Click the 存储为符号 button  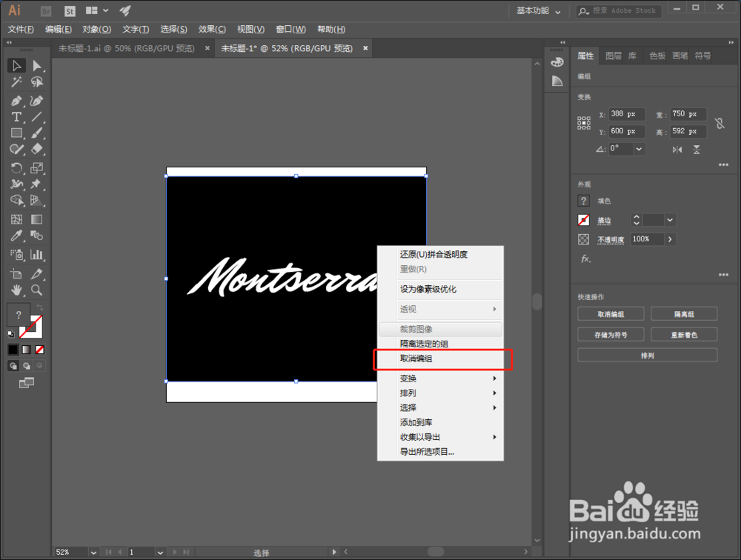click(x=611, y=335)
